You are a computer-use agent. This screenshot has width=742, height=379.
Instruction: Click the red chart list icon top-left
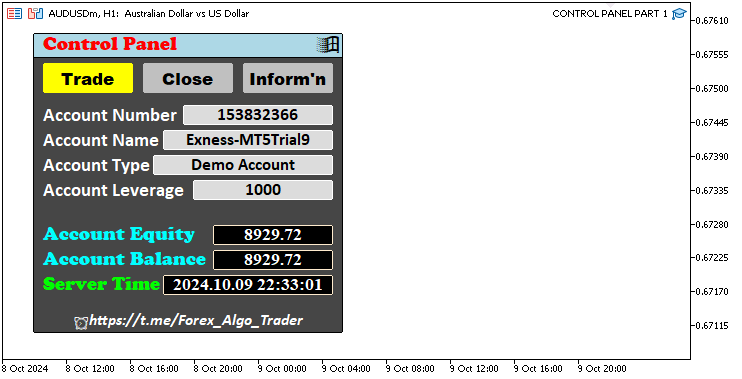[x=14, y=13]
